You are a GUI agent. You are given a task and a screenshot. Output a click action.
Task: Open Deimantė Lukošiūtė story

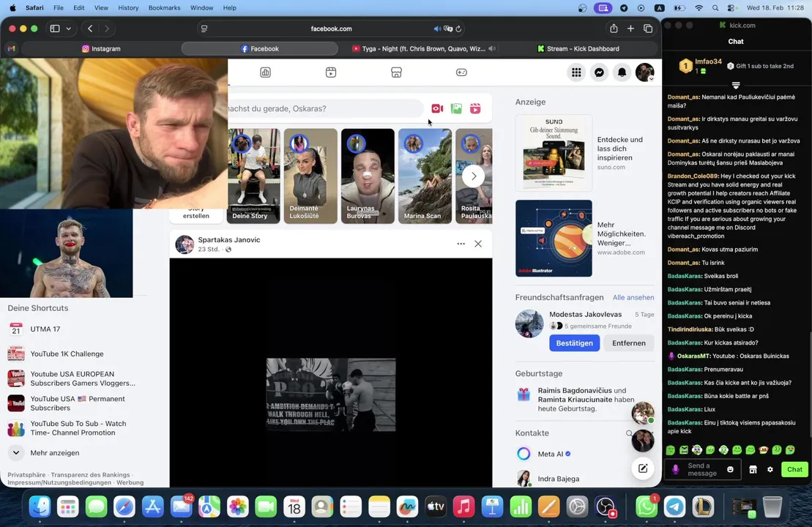pyautogui.click(x=310, y=176)
